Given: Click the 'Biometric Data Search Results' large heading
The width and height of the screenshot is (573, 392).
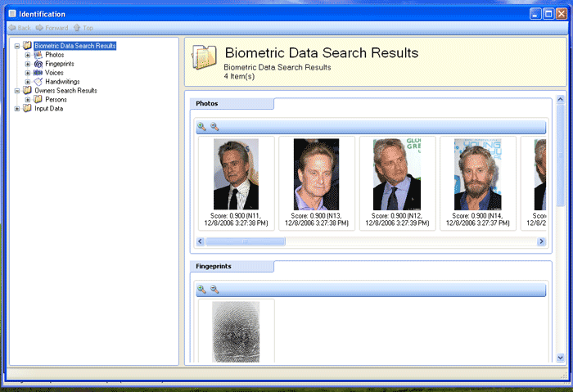Looking at the screenshot, I should pyautogui.click(x=322, y=53).
